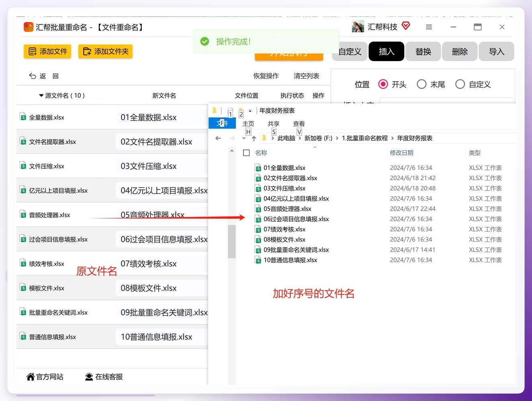Screen dimensions: 532x401
Task: Click the red VIP diamond icon
Action: click(406, 26)
